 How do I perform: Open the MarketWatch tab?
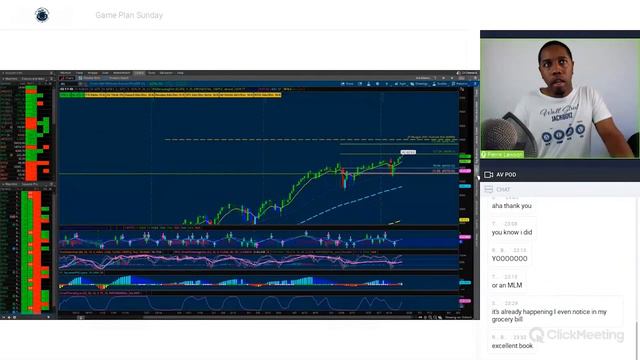pyautogui.click(x=122, y=73)
